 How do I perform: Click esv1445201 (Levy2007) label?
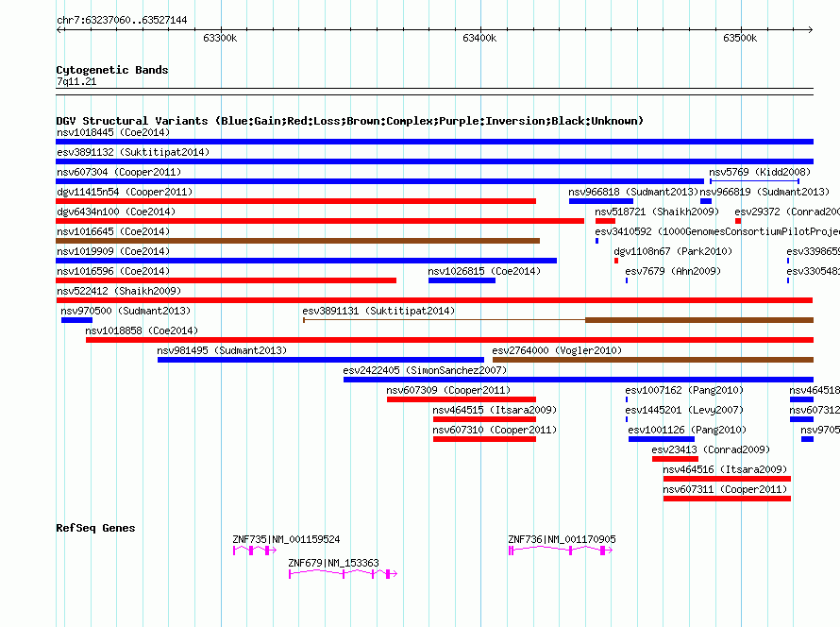click(684, 410)
